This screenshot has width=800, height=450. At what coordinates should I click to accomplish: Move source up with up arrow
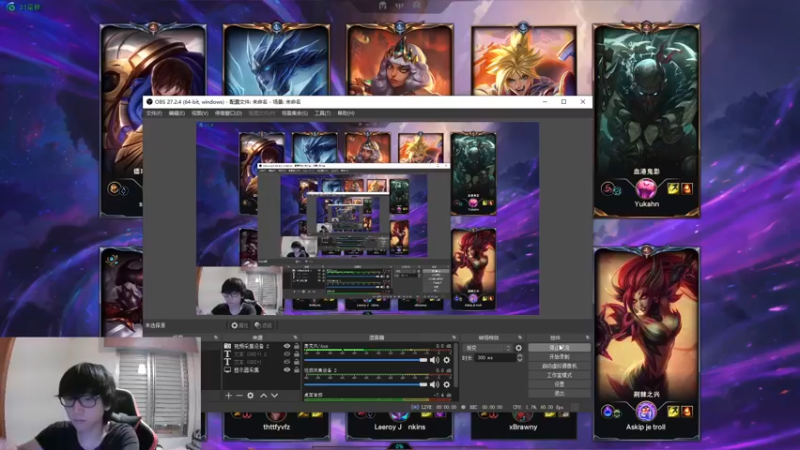[263, 395]
